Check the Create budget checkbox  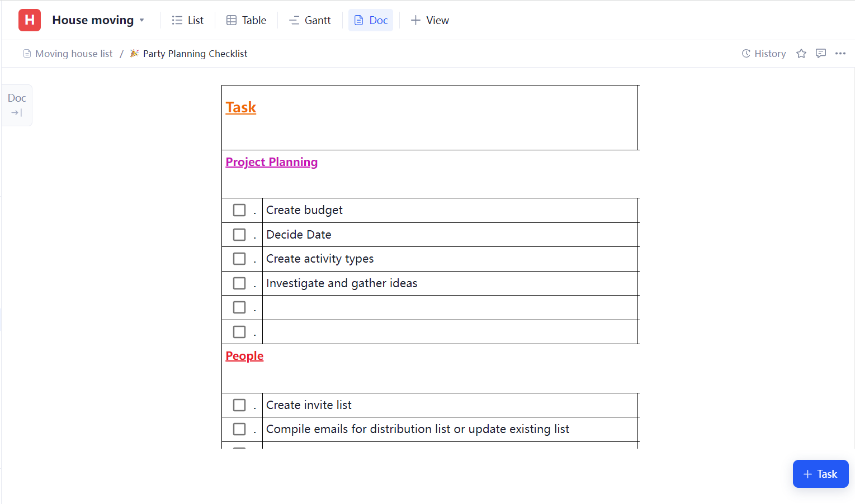pos(239,210)
